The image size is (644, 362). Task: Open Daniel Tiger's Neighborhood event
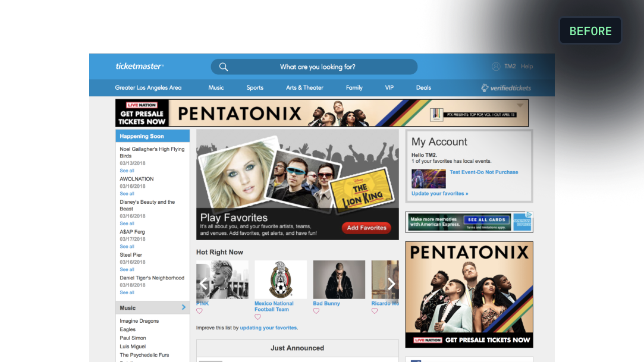click(152, 278)
